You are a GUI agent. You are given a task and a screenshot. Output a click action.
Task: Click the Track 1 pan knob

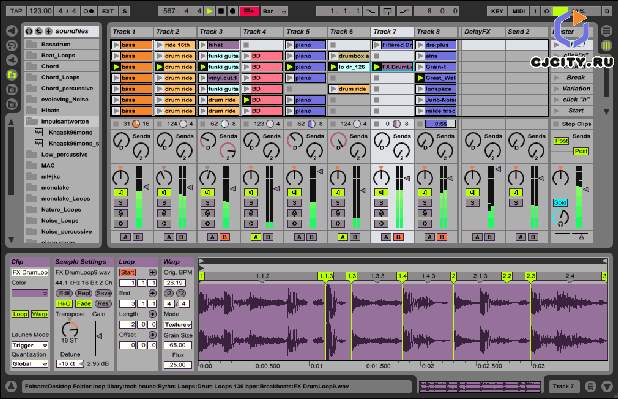tap(121, 177)
